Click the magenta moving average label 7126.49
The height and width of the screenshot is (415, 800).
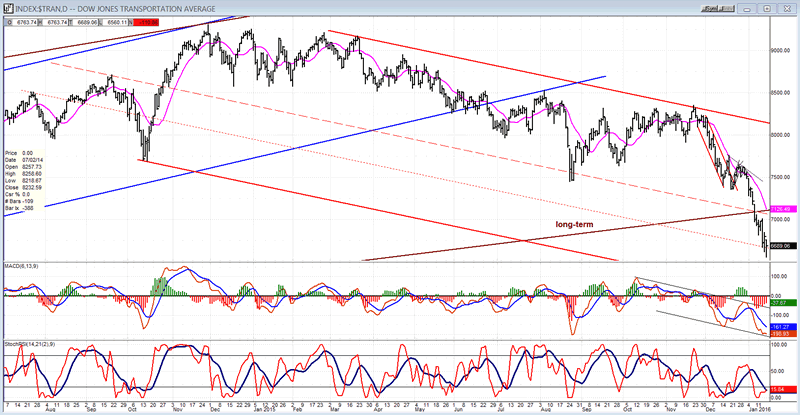click(783, 209)
